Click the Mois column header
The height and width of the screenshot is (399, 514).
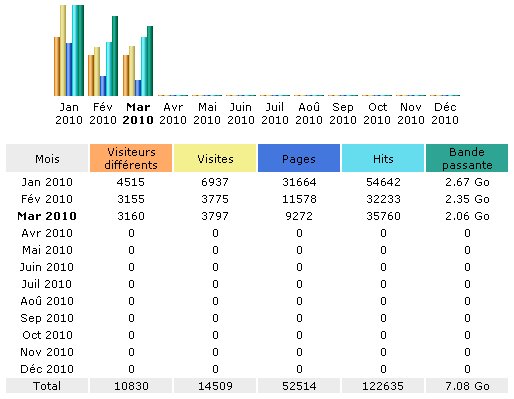click(47, 158)
